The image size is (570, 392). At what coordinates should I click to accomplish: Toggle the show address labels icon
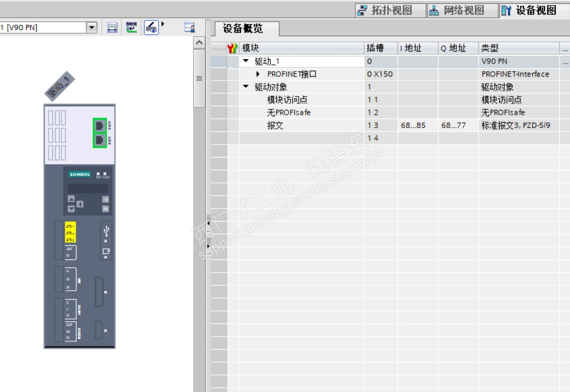[151, 27]
